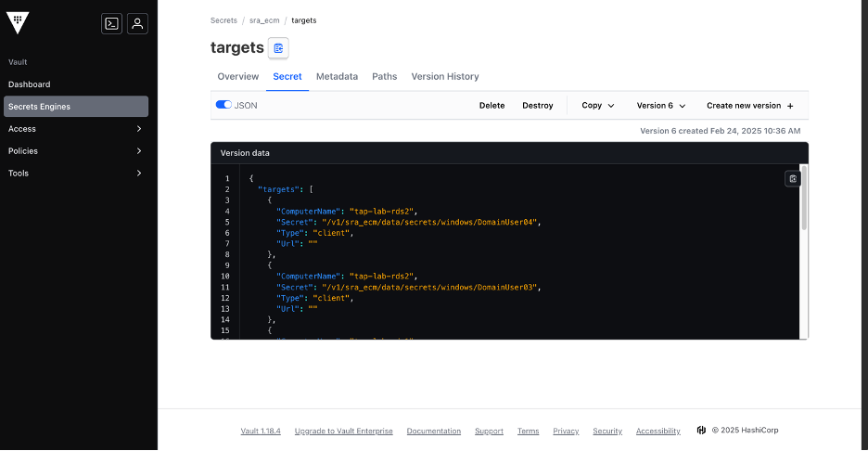868x451 pixels.
Task: Open the user profile menu icon
Action: point(137,24)
